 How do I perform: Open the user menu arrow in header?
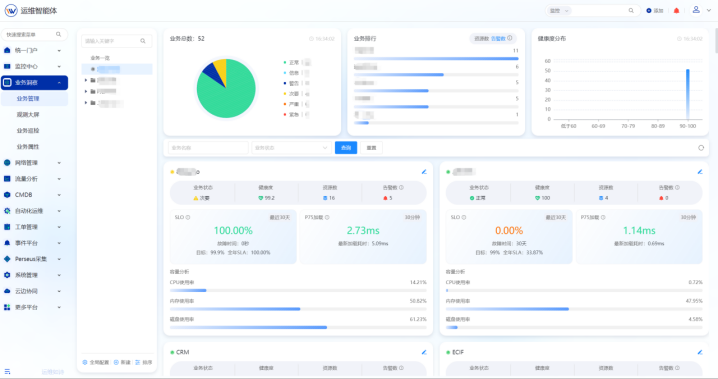(x=709, y=11)
